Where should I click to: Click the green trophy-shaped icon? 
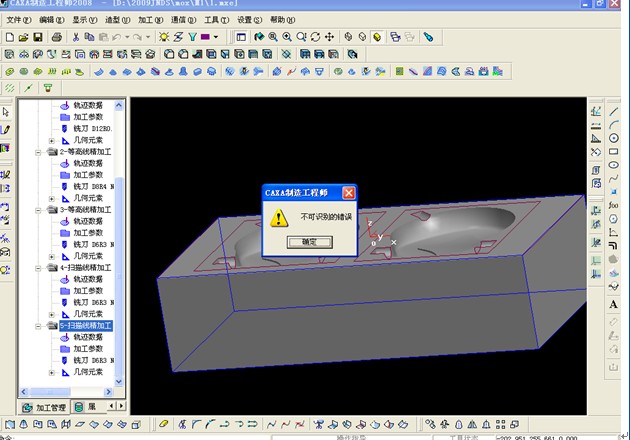(x=48, y=88)
